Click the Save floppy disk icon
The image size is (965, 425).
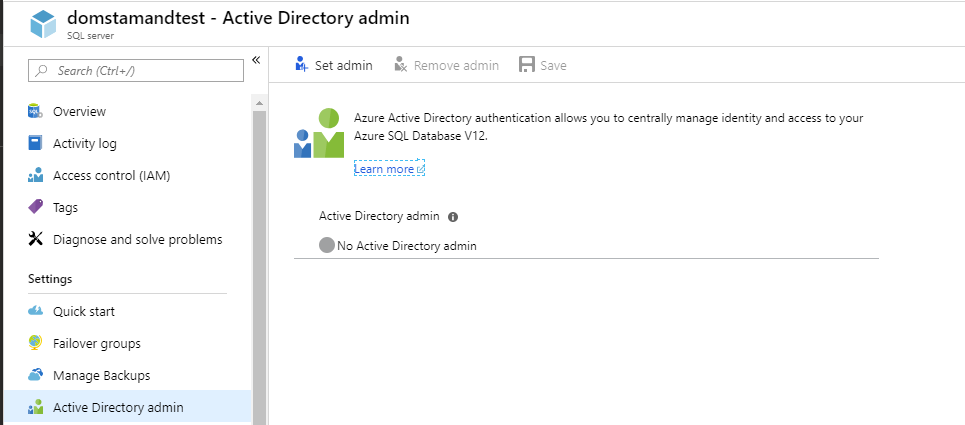[x=527, y=65]
